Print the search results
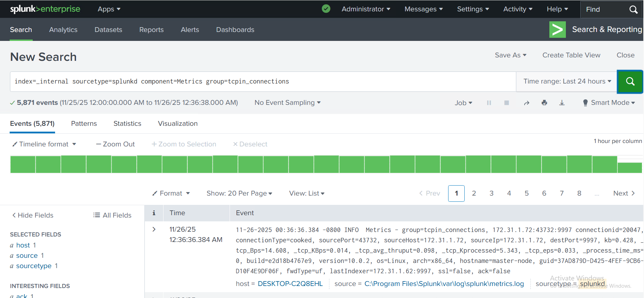The image size is (644, 298). click(x=544, y=103)
